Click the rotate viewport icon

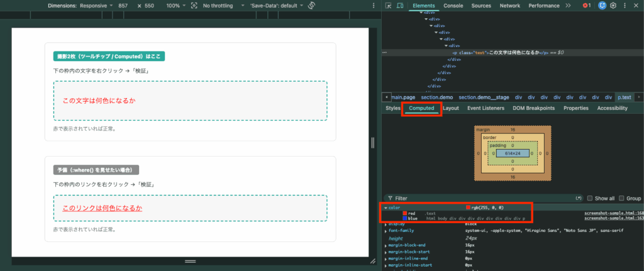tap(311, 6)
